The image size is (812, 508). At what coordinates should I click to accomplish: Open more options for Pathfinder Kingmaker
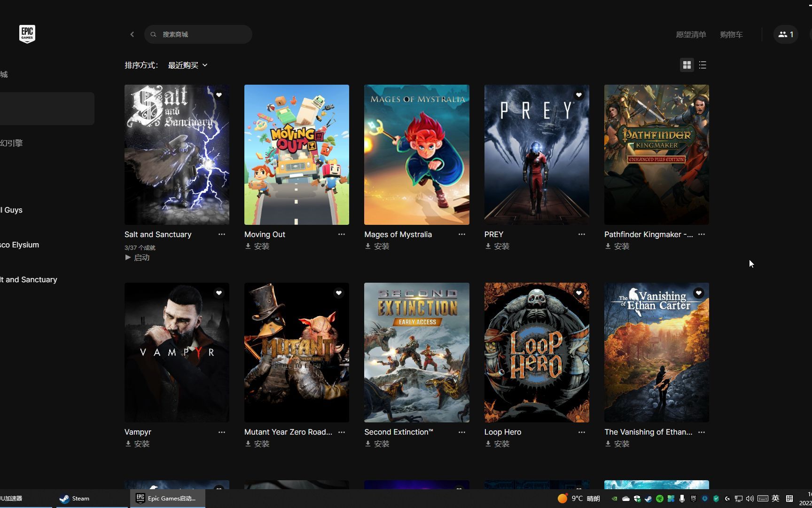pos(702,234)
